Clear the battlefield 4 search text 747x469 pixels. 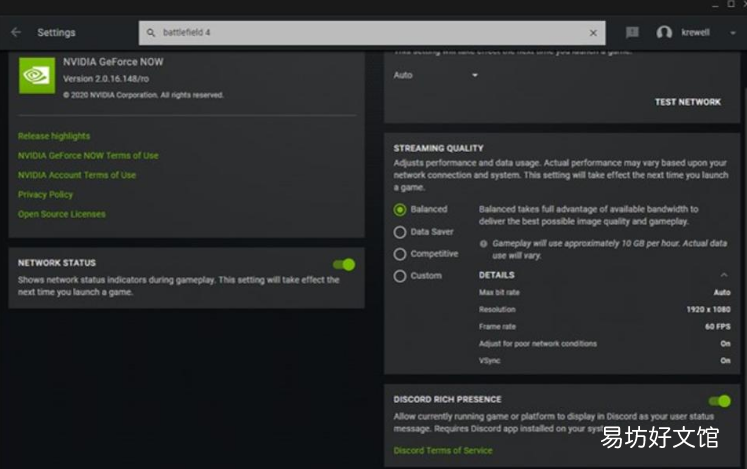pos(593,32)
